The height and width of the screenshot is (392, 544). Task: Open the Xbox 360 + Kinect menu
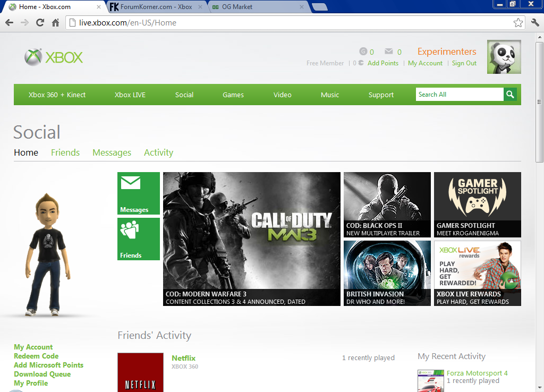coord(57,95)
